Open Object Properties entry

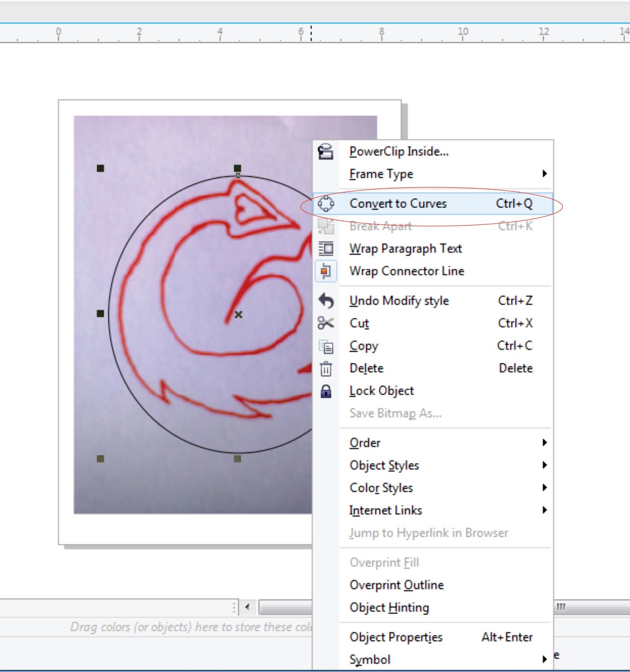click(x=433, y=637)
